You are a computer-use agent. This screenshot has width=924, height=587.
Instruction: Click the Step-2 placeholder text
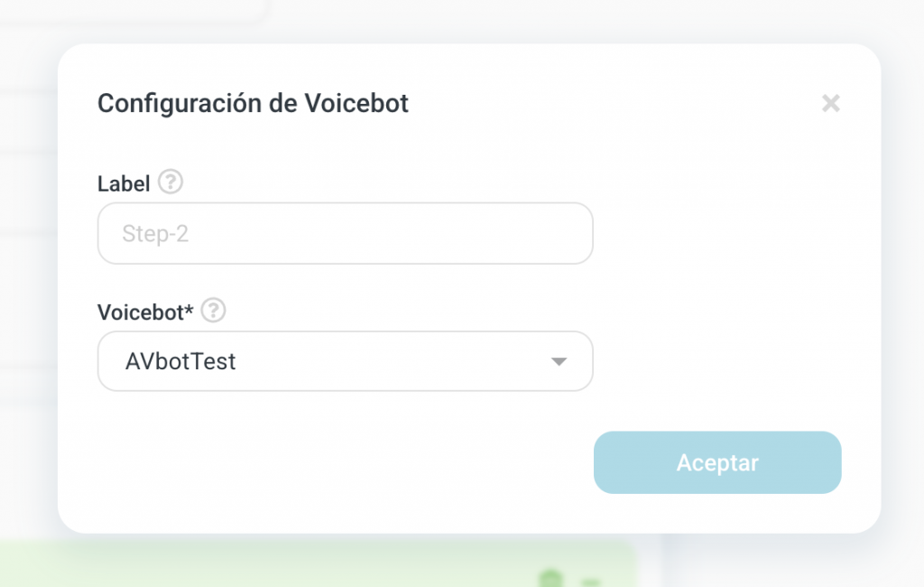pos(155,235)
